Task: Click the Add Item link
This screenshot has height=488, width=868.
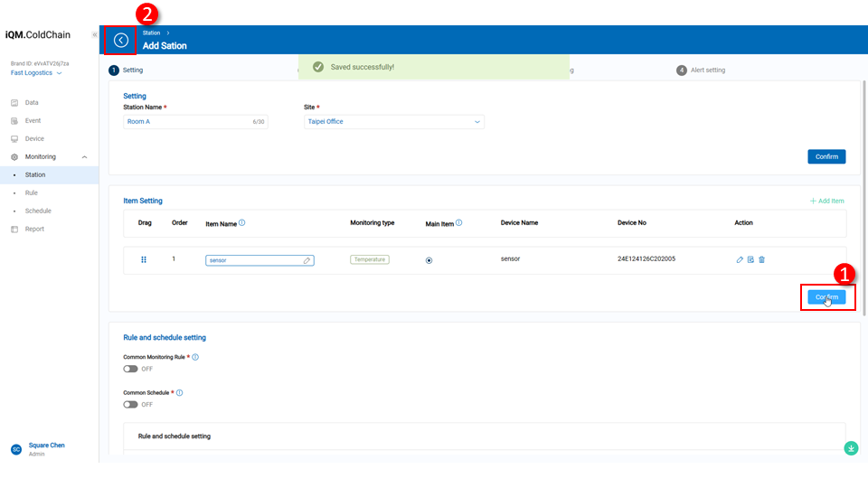Action: click(826, 201)
